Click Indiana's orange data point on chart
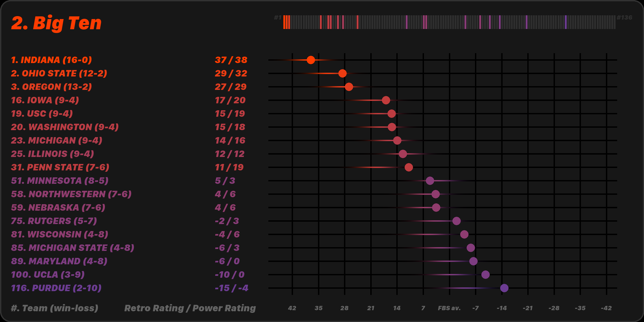 (311, 60)
